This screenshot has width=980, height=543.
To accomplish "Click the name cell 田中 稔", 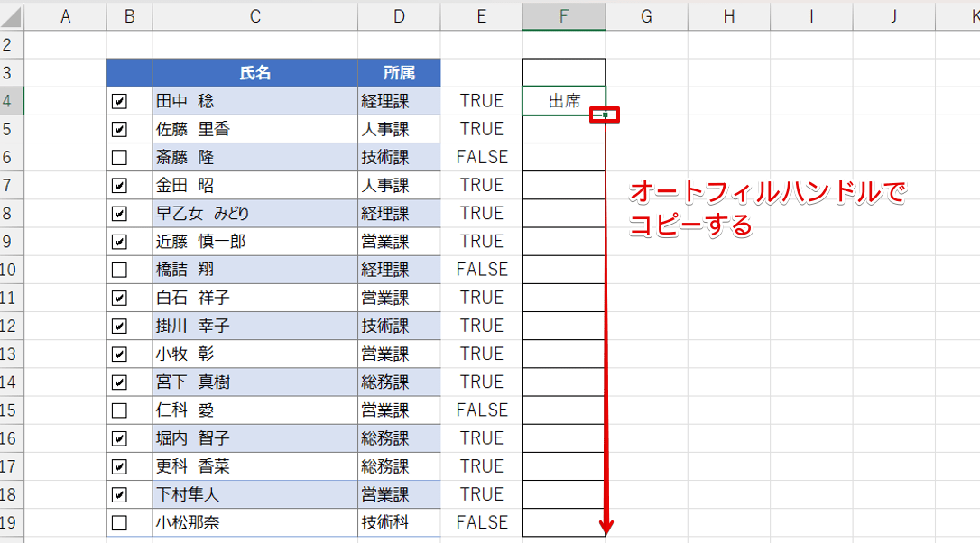I will coord(255,101).
